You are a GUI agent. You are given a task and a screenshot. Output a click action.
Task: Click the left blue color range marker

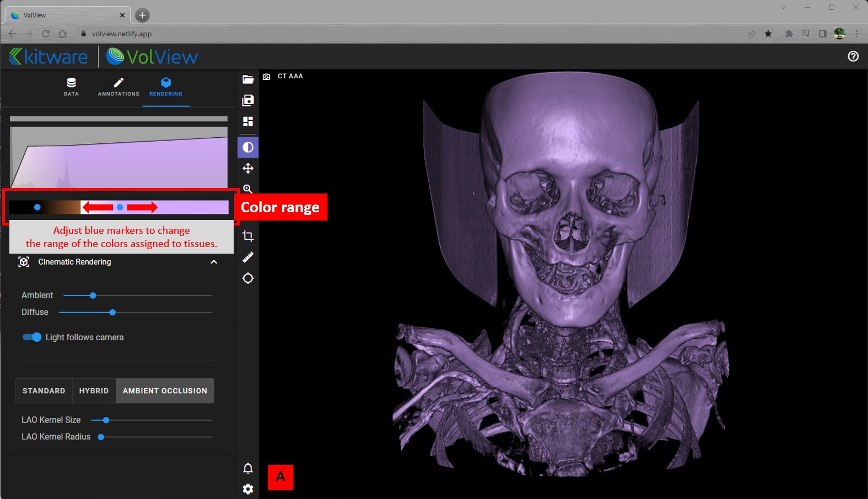pyautogui.click(x=37, y=207)
